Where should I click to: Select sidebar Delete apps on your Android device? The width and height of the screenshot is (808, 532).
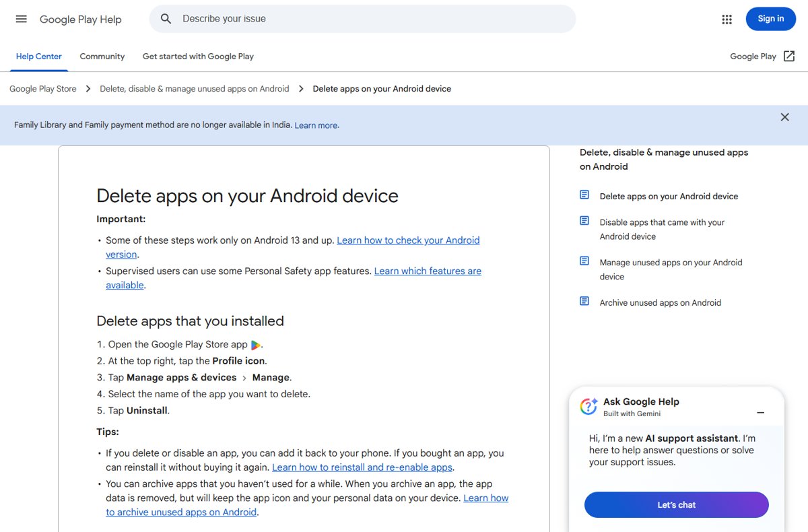(x=669, y=197)
